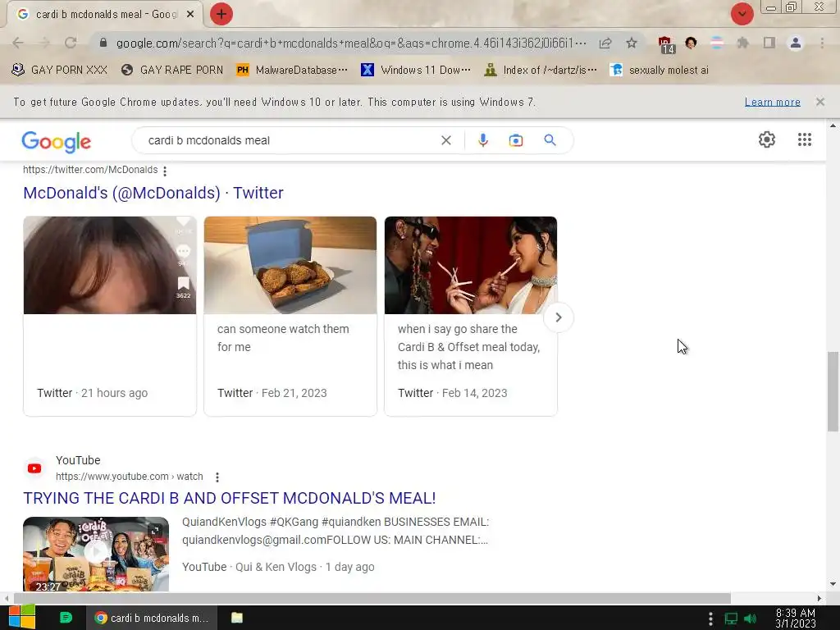Select the active Google search tab
The height and width of the screenshot is (630, 840).
coord(104,15)
